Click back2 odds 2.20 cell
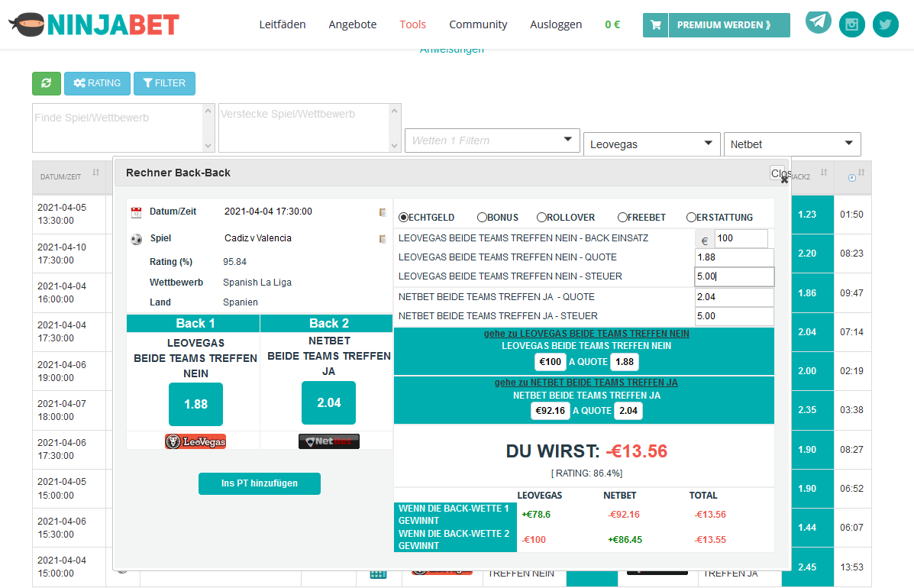 807,254
